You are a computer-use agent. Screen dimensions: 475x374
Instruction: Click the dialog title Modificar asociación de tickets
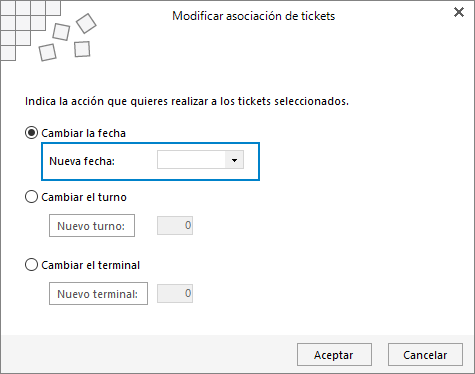click(x=253, y=16)
